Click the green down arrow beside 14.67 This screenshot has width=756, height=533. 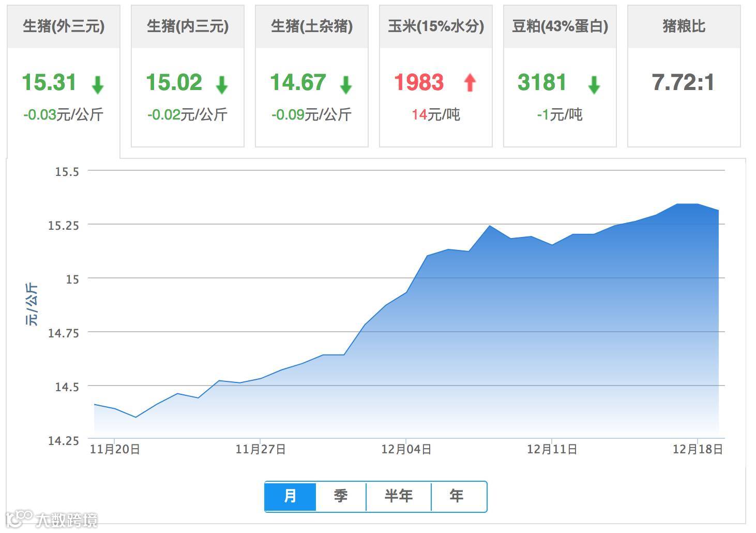coord(346,84)
